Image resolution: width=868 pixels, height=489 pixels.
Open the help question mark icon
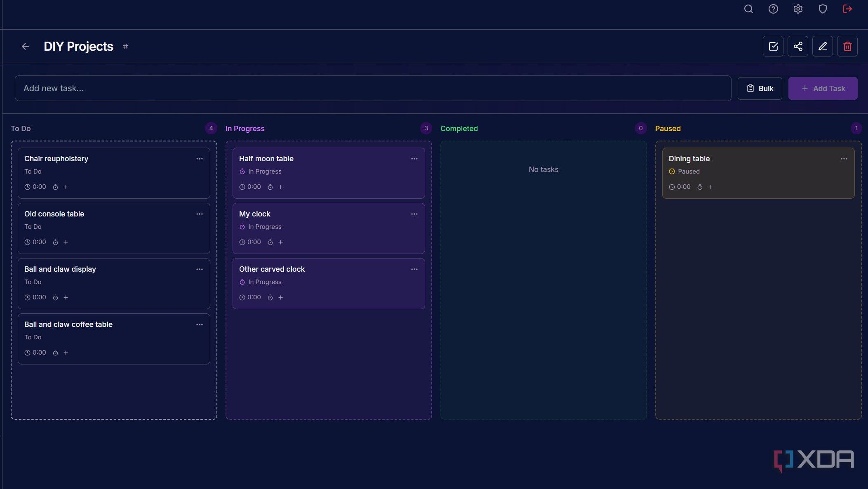pyautogui.click(x=773, y=9)
